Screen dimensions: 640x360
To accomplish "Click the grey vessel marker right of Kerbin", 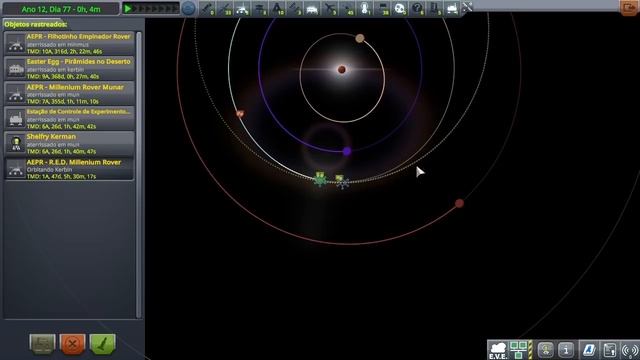I will point(341,181).
